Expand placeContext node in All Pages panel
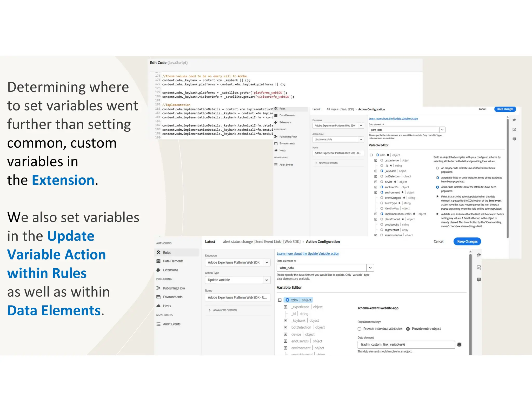 tap(376, 219)
